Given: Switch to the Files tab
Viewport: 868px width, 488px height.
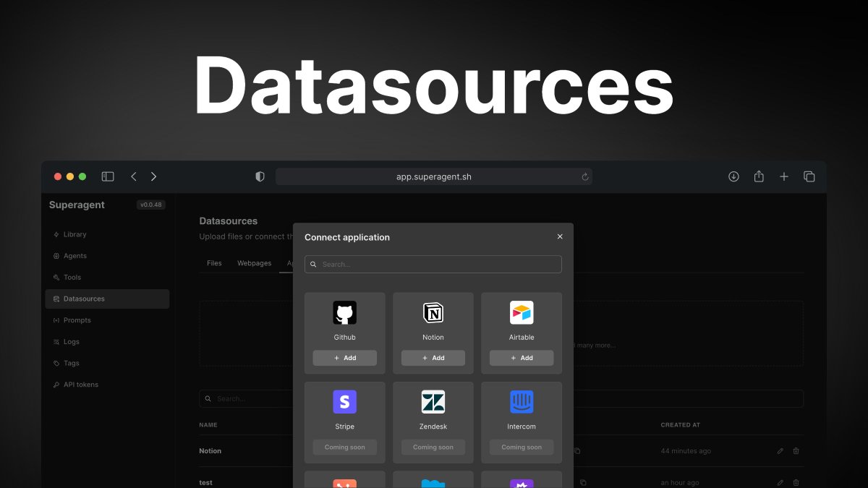Looking at the screenshot, I should (x=214, y=263).
